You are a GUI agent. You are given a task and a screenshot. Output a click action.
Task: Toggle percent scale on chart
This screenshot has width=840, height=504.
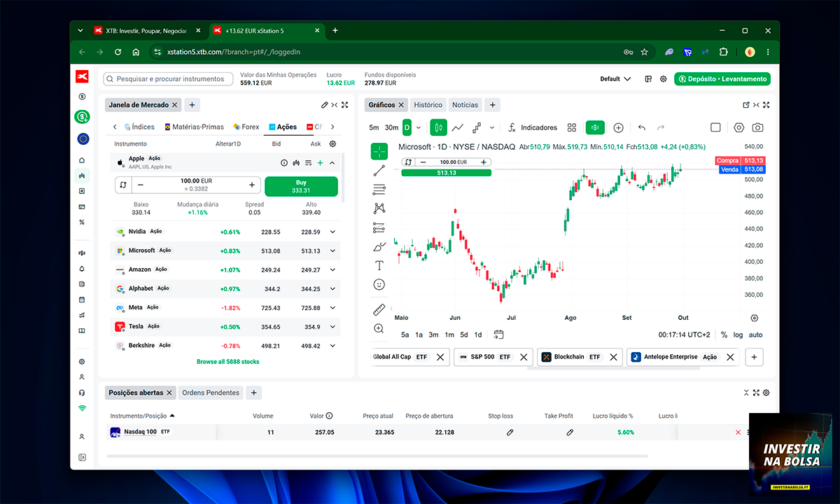point(724,335)
